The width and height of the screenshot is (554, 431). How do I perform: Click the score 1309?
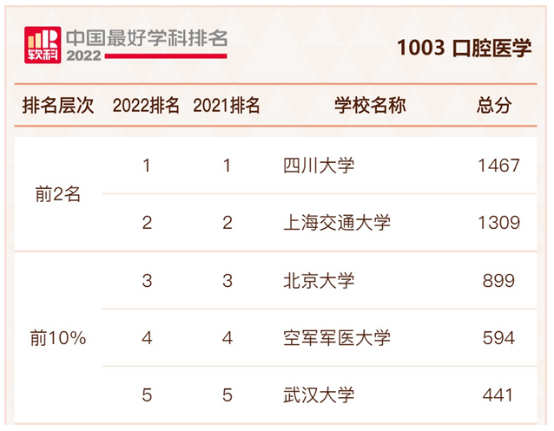click(499, 223)
